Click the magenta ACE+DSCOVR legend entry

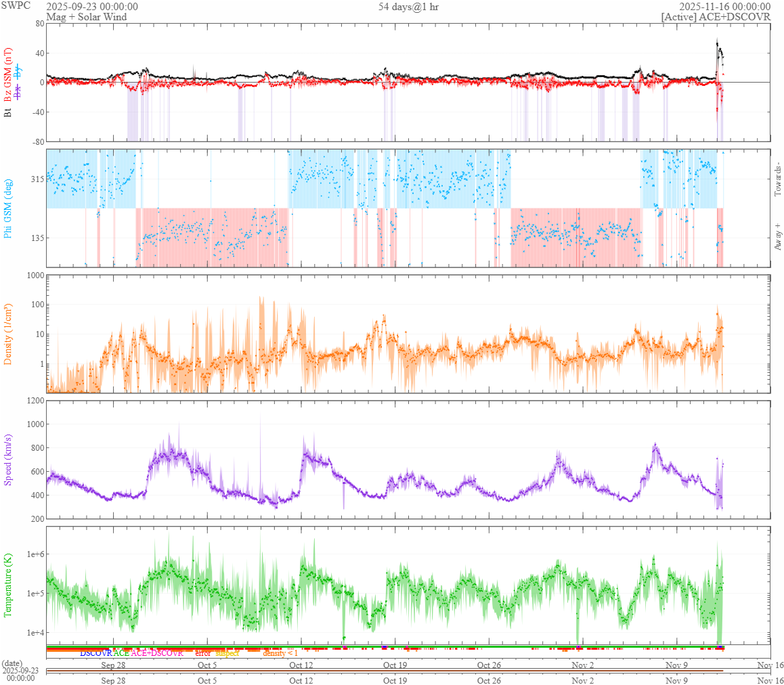[x=157, y=653]
